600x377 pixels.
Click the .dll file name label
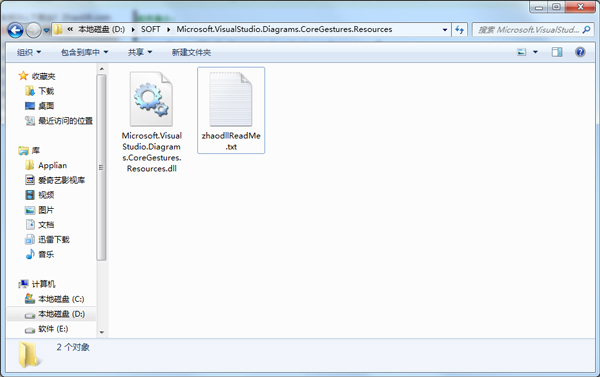tap(152, 152)
